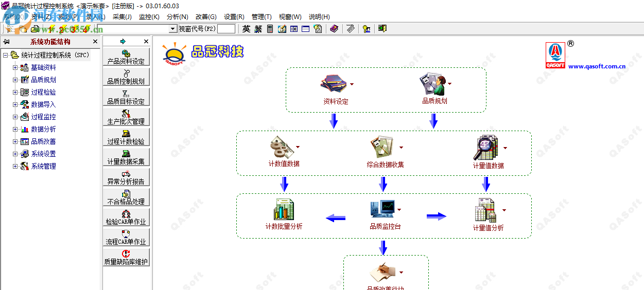Click the 质量缺陷库维护 button
644x290 pixels.
(x=126, y=257)
